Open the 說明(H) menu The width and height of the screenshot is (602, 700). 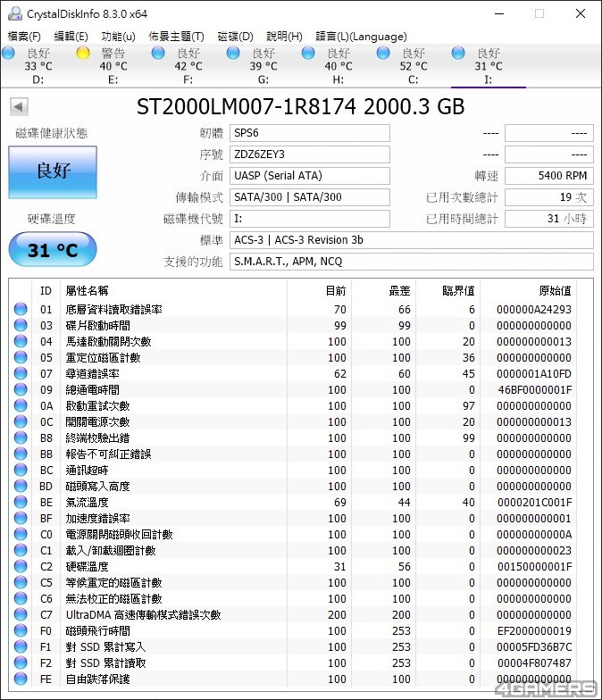point(284,36)
